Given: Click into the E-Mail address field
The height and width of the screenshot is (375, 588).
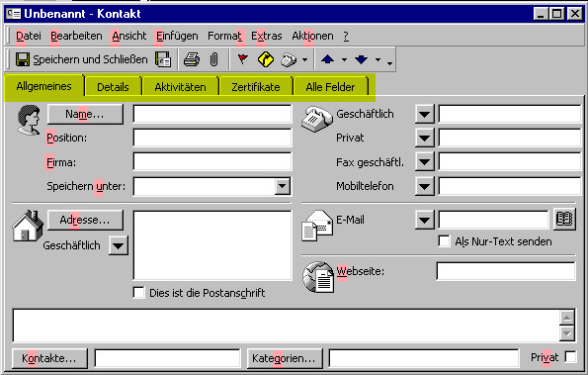Looking at the screenshot, I should pos(493,220).
